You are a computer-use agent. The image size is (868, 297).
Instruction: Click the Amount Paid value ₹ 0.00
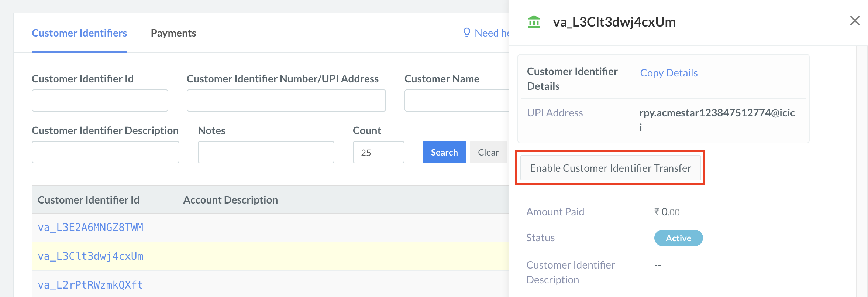[x=667, y=212]
